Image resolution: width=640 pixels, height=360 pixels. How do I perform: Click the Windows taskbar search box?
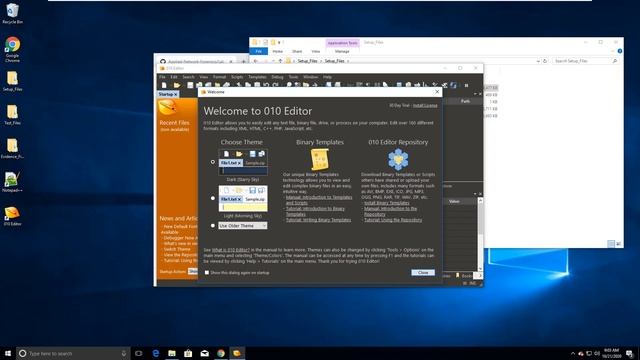pyautogui.click(x=73, y=353)
